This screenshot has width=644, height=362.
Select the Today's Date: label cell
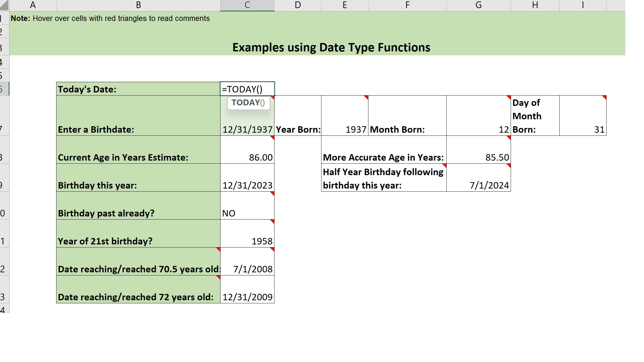pos(138,89)
